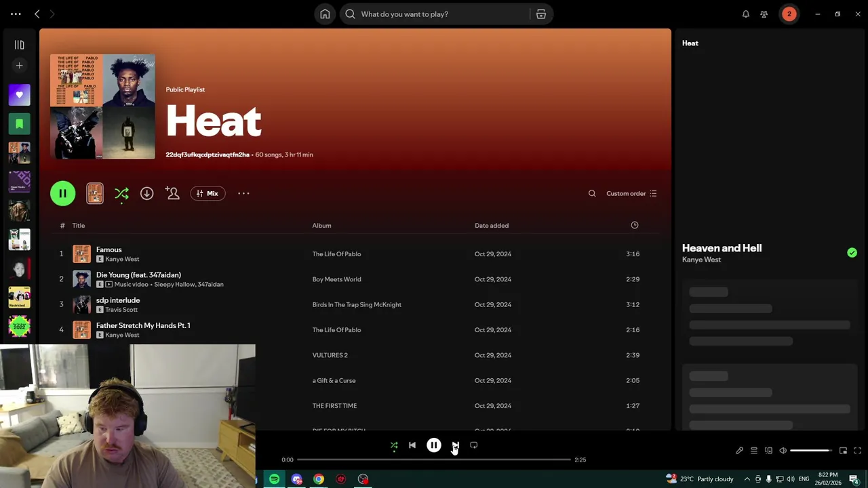Create a new playlist with plus icon

click(19, 66)
